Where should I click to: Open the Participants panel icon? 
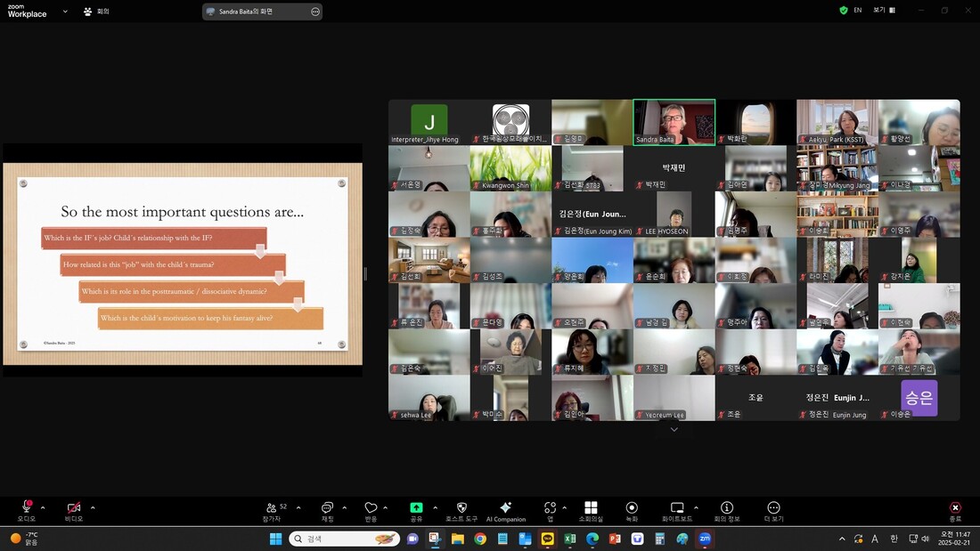271,508
